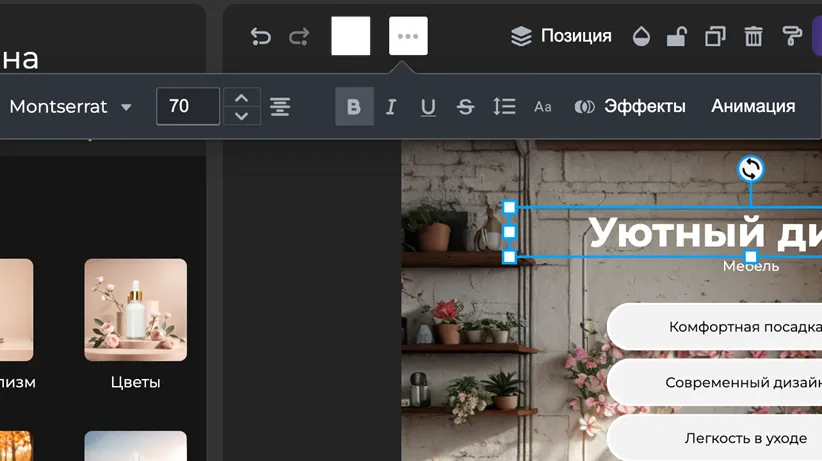Select the Современный дизайн pill
822x461 pixels.
pyautogui.click(x=715, y=382)
